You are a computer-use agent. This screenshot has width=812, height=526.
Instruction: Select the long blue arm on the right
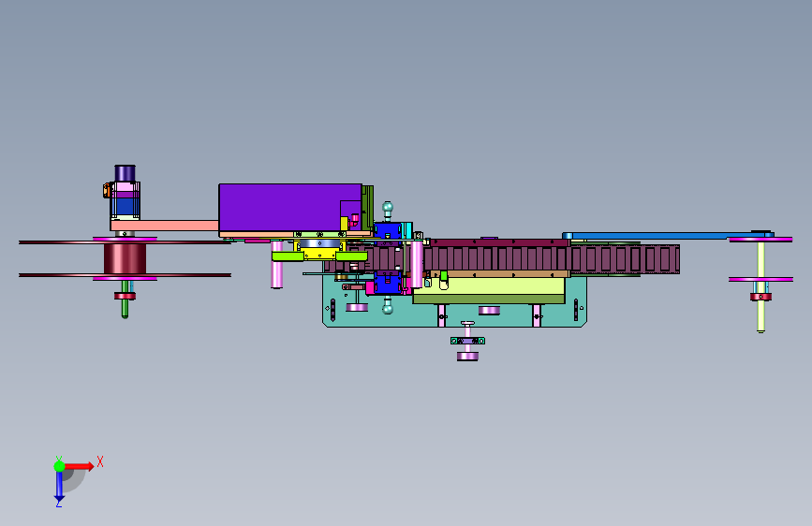668,236
